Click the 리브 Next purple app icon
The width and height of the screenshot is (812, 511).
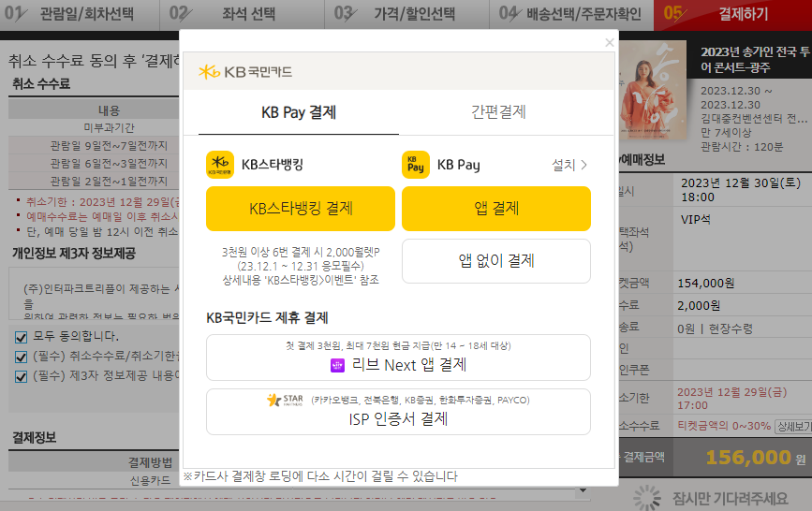tap(338, 366)
